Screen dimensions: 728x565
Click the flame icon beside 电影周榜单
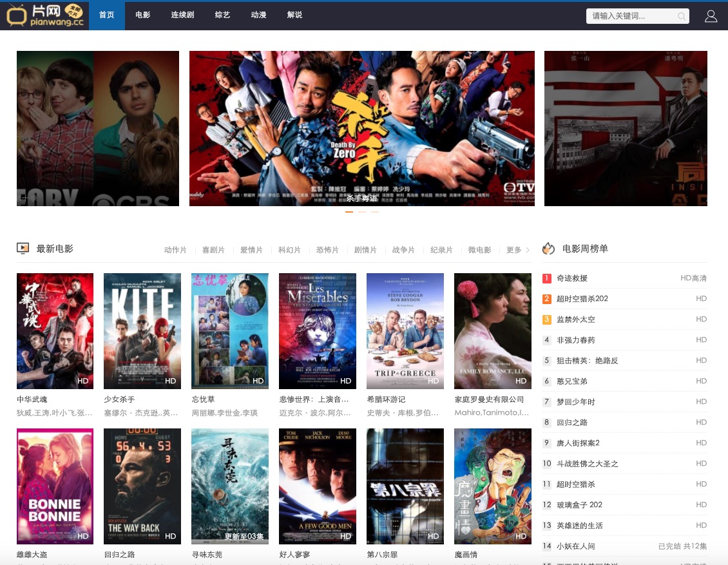point(548,249)
